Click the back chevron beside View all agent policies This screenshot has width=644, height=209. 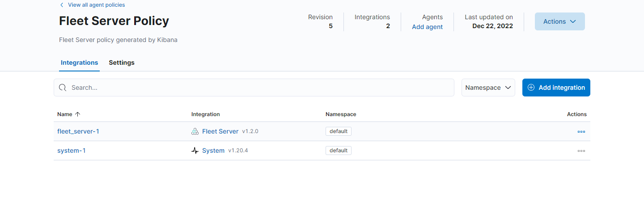coord(62,5)
